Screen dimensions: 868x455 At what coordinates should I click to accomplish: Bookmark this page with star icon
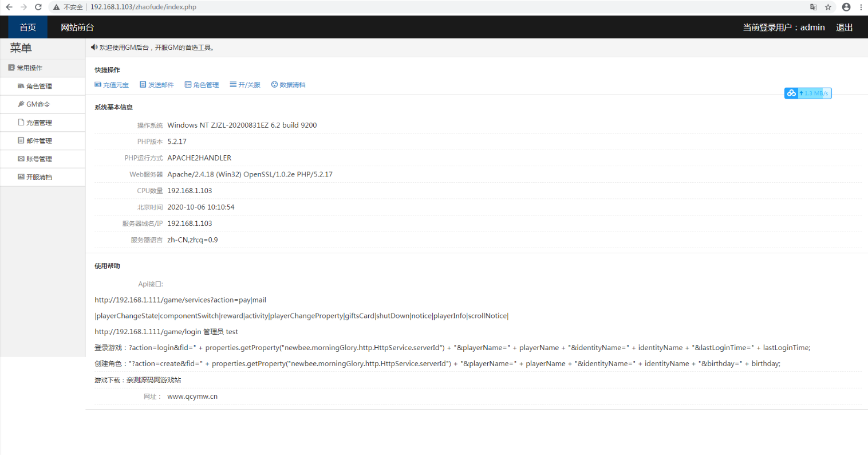[x=828, y=7]
